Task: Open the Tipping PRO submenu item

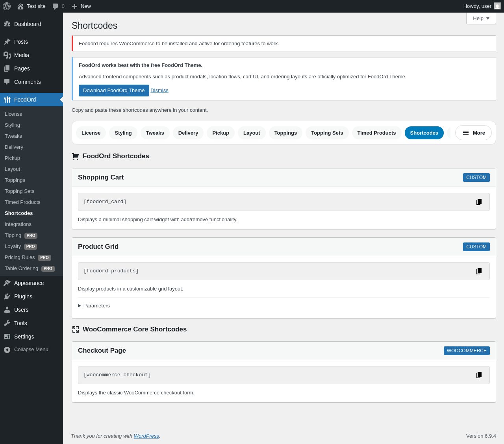Action: (31, 235)
